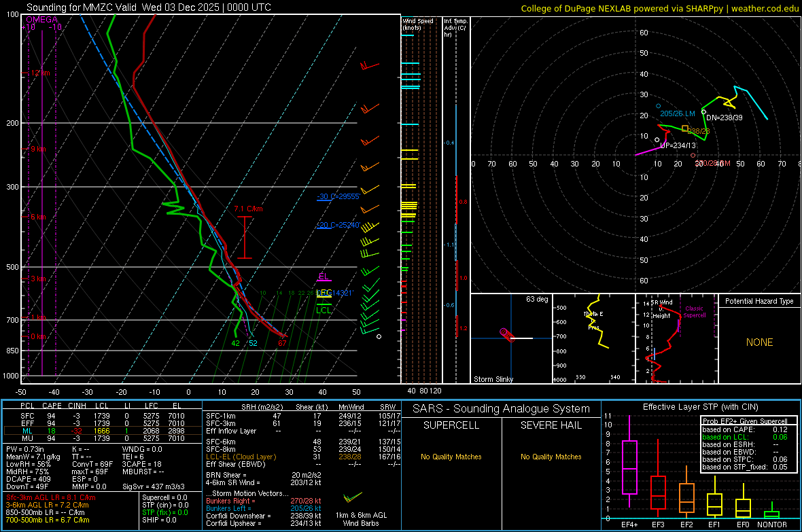Click the SigSvr = 437 m3/s3 value
This screenshot has height=532, width=802.
[154, 486]
